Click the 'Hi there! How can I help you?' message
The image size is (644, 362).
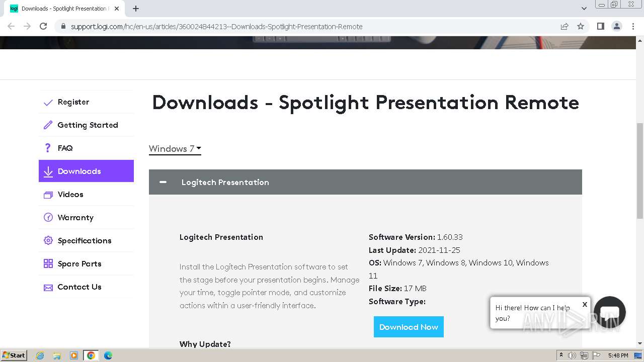(532, 313)
